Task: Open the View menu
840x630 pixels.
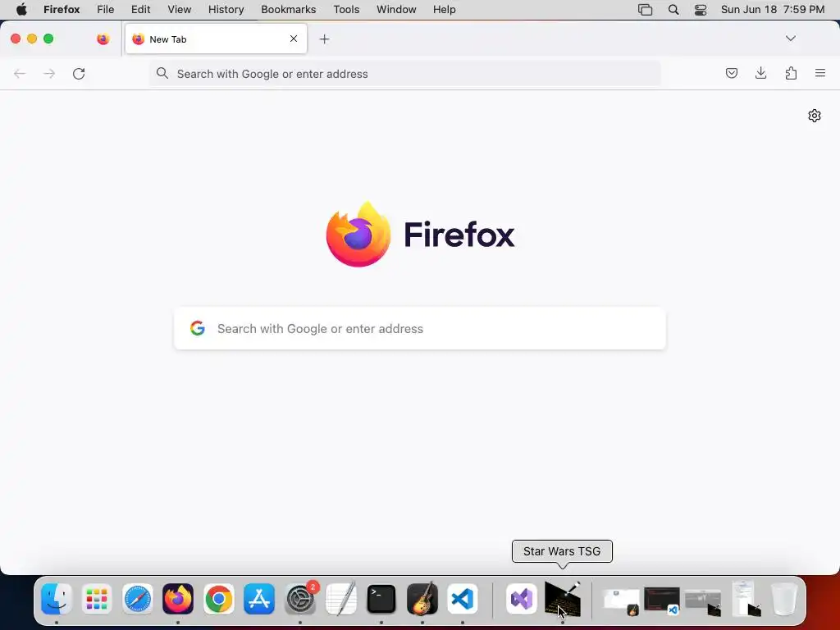Action: click(180, 10)
